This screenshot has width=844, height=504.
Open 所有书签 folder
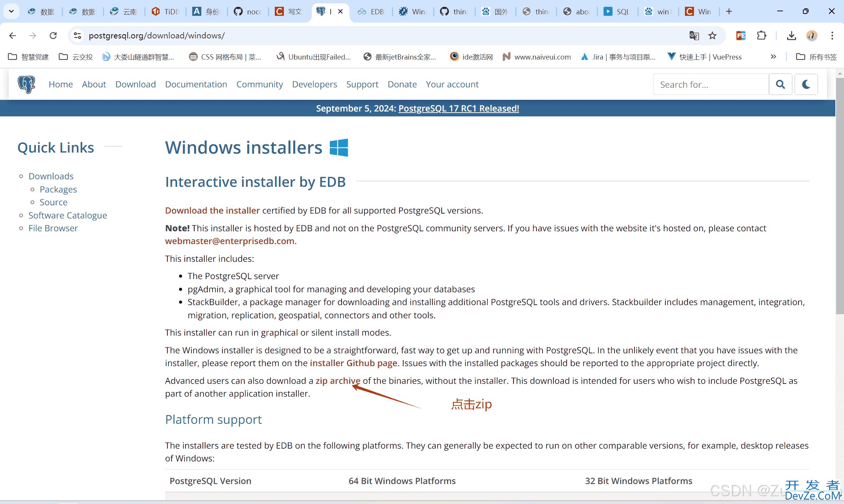click(816, 57)
